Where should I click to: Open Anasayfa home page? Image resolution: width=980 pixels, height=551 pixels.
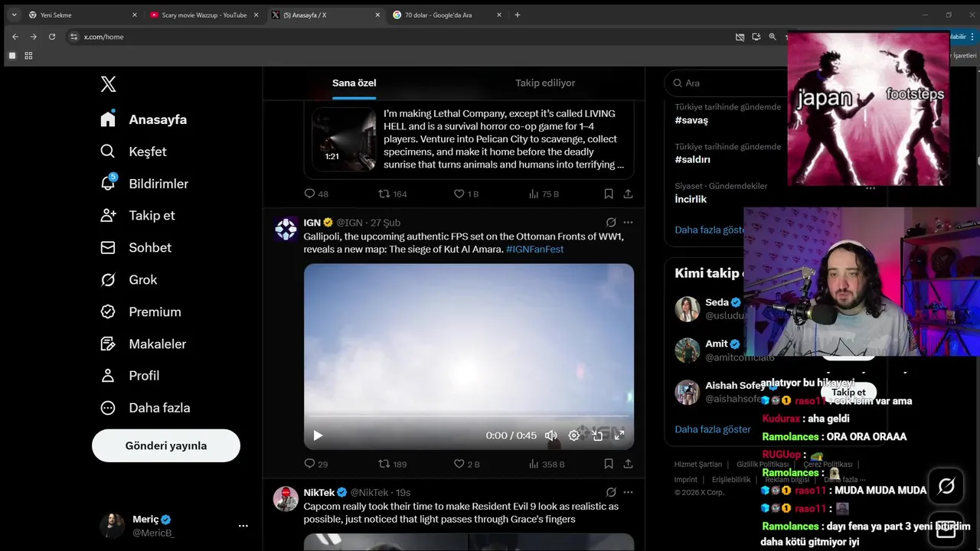point(144,119)
